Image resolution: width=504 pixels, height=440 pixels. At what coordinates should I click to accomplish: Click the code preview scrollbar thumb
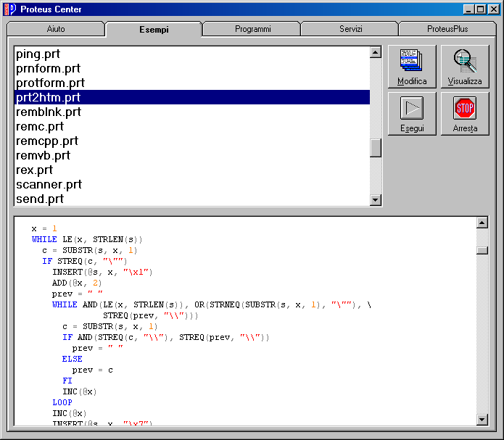point(482,250)
